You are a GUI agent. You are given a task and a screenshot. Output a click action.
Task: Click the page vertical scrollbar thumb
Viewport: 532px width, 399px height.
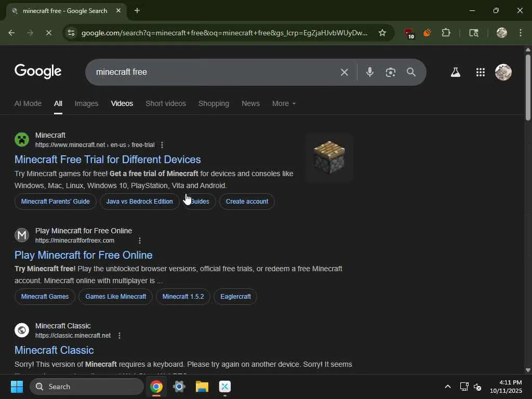528,87
